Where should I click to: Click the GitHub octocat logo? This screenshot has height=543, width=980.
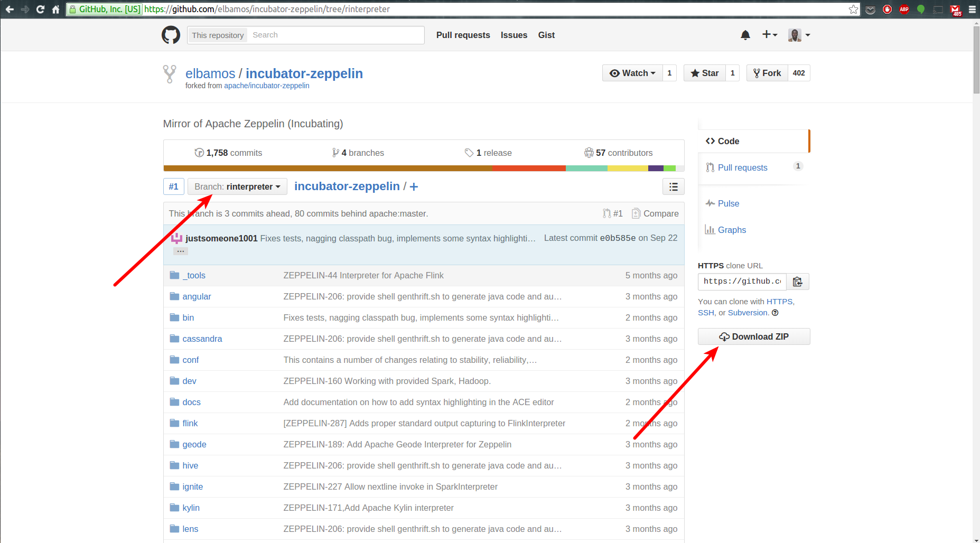[171, 35]
